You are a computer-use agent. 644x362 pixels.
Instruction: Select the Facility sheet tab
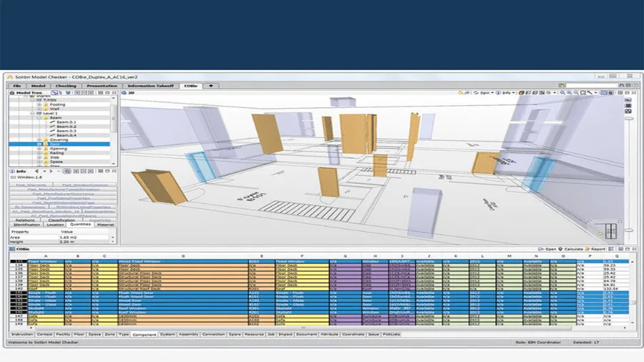63,335
